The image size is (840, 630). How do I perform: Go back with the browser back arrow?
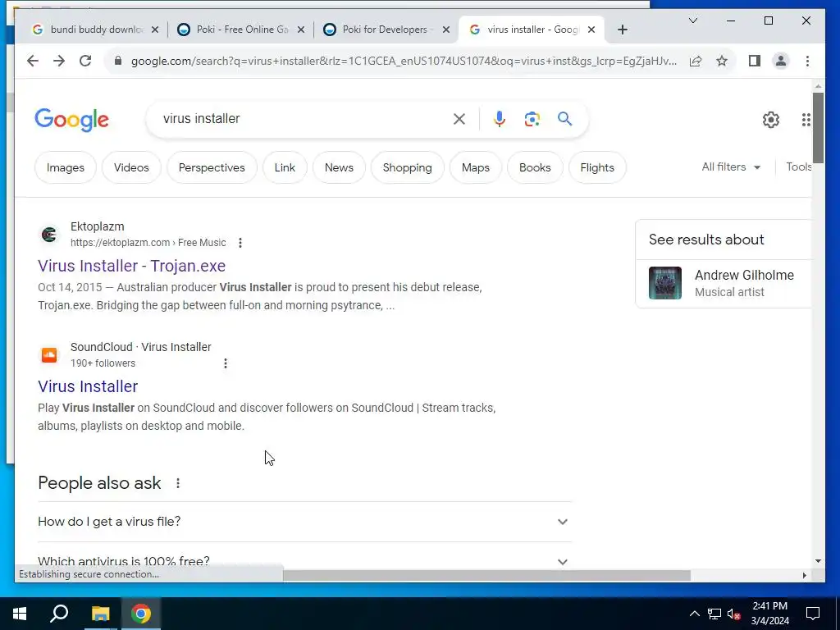[x=33, y=61]
